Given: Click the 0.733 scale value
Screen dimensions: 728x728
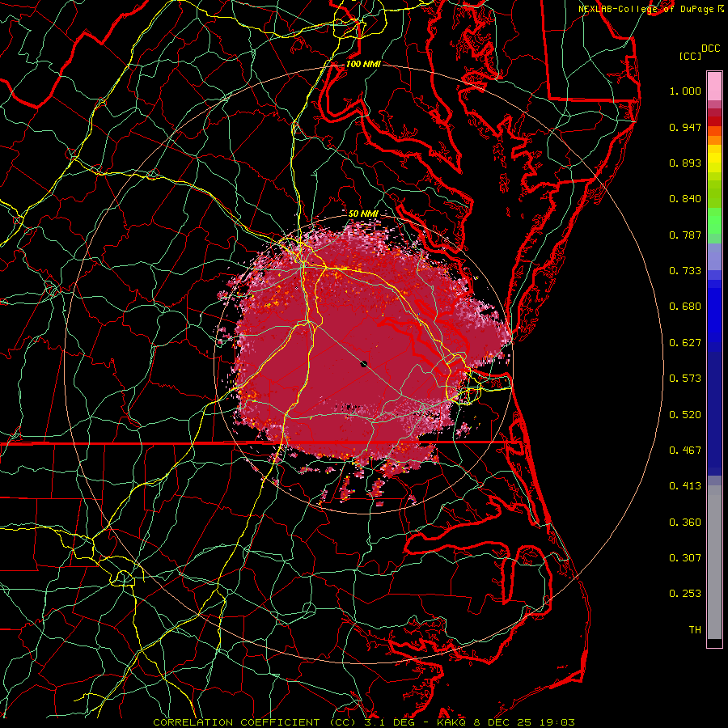Looking at the screenshot, I should coord(685,271).
